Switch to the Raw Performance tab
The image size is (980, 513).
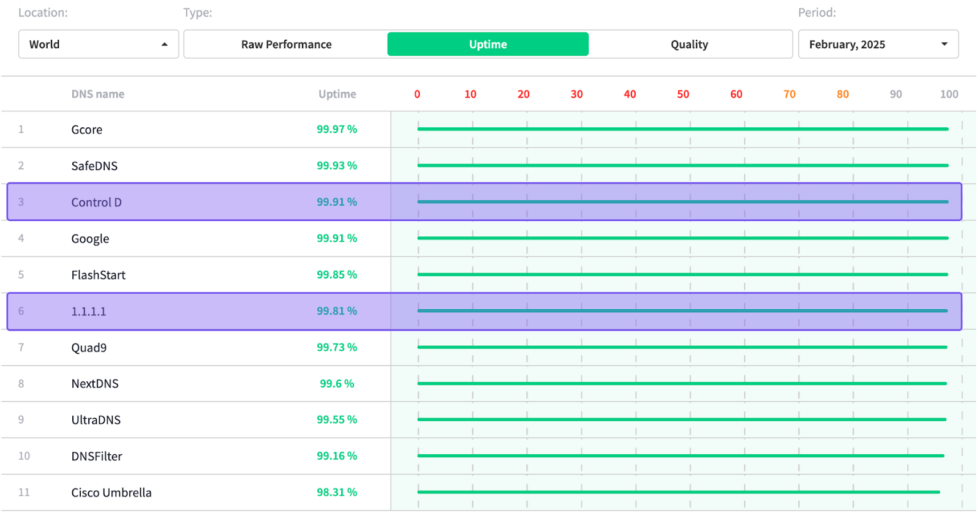[286, 44]
